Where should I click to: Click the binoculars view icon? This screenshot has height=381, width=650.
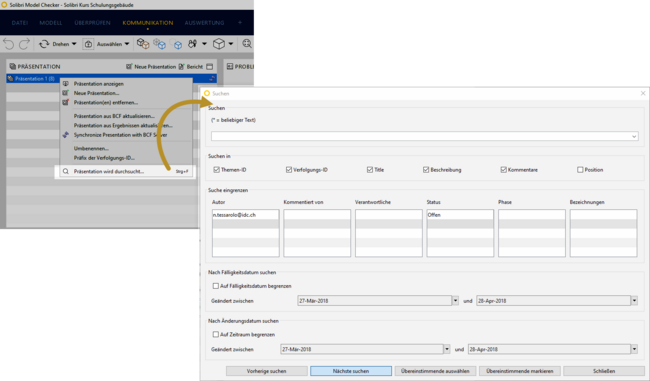tap(192, 44)
